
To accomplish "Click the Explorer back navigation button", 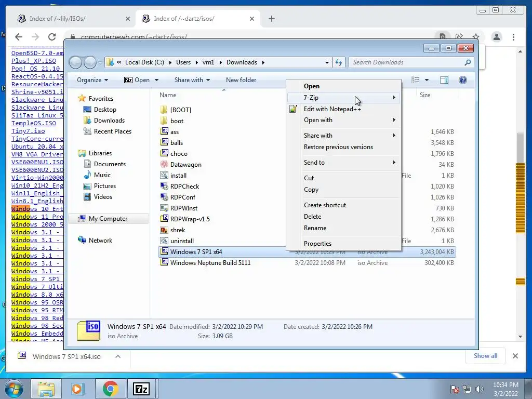I will pyautogui.click(x=75, y=62).
